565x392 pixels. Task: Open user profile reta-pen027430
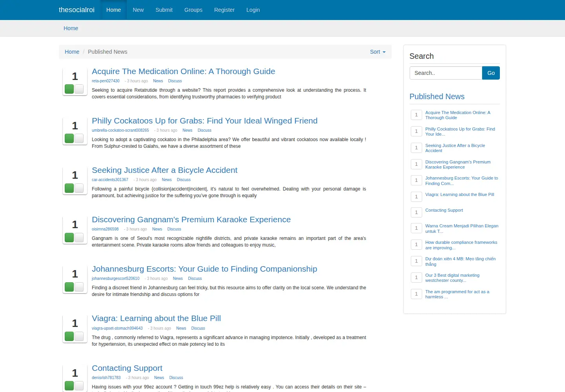tap(106, 81)
